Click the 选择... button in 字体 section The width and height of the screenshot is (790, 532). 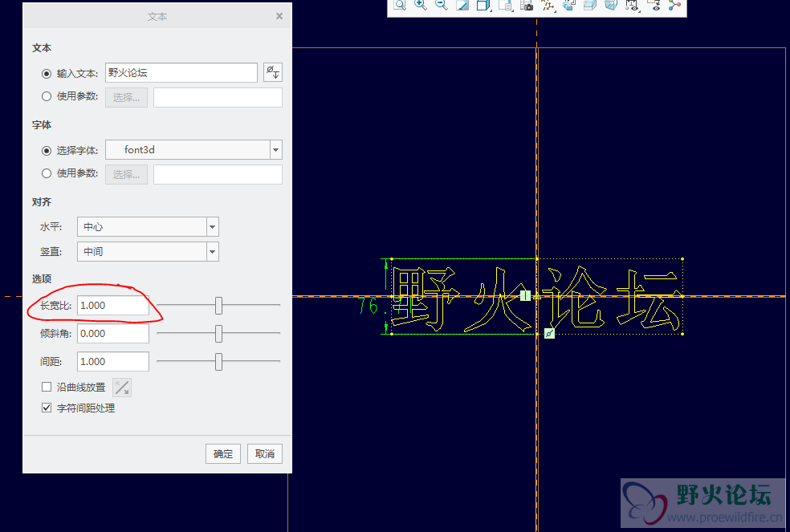coord(127,175)
